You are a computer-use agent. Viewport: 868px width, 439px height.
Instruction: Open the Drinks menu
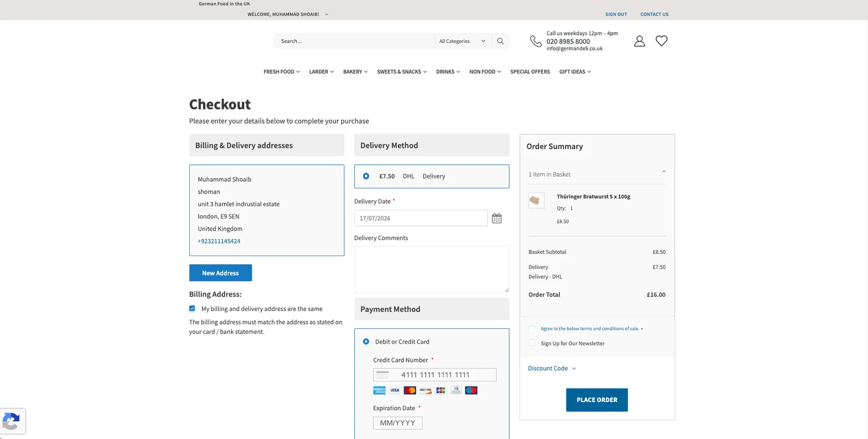(x=448, y=72)
